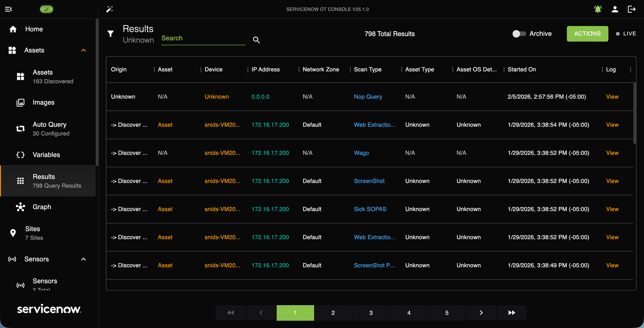Click the Assets 163 Discovered icon
The image size is (644, 328).
click(x=20, y=77)
